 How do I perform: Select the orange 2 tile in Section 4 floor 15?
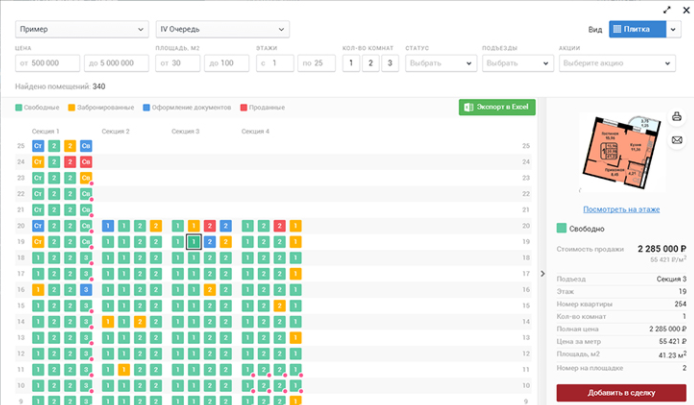[280, 306]
